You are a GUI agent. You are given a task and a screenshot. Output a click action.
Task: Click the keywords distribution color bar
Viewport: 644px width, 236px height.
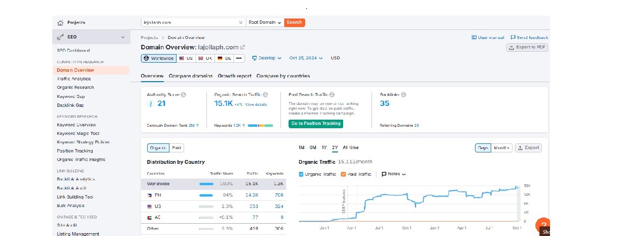pyautogui.click(x=260, y=125)
